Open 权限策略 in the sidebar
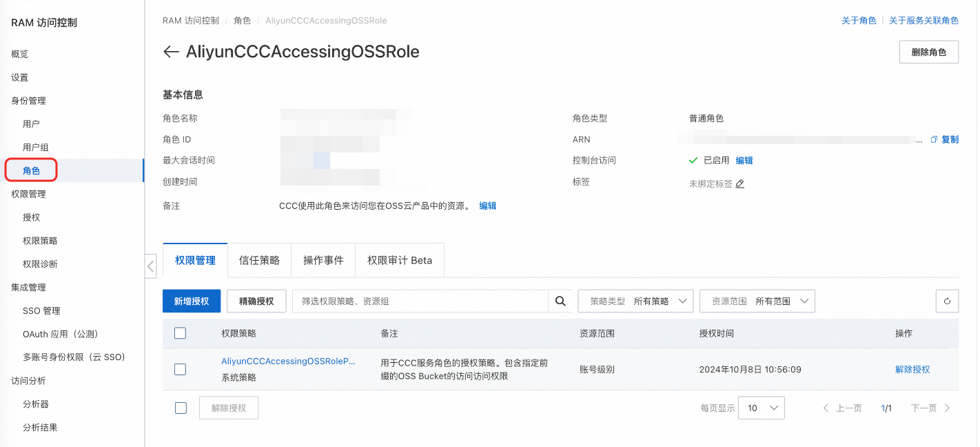 click(x=40, y=241)
